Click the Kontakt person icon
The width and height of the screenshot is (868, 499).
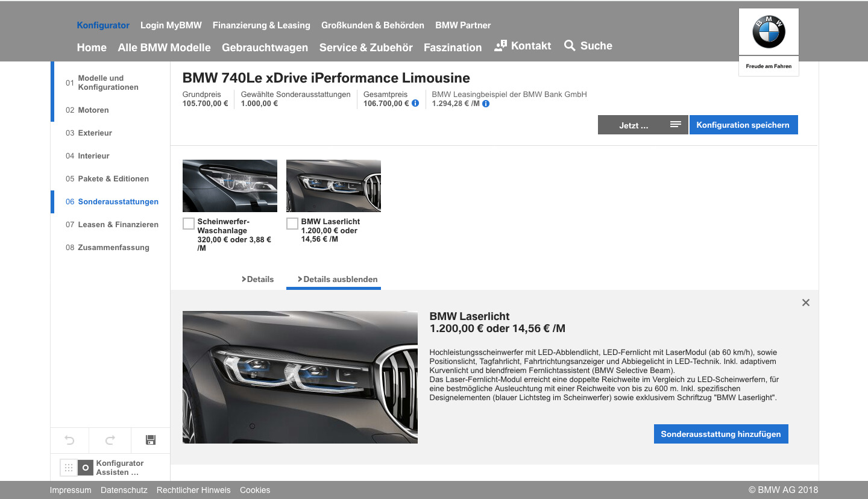[x=500, y=46]
